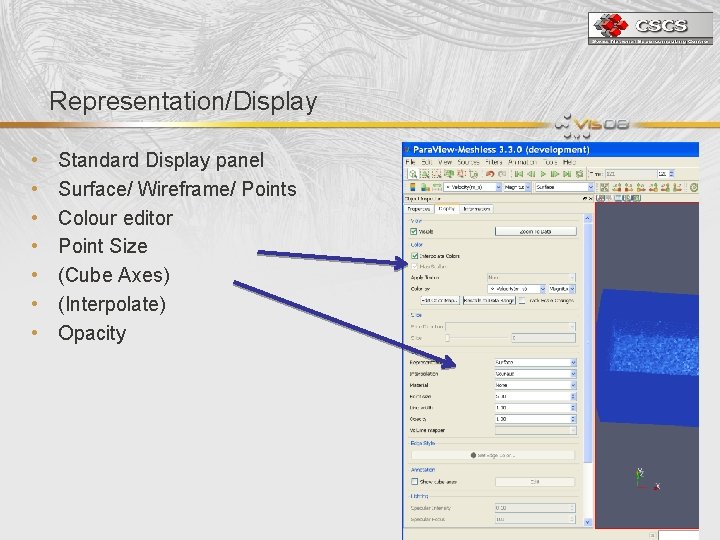
Task: Set view direction to -Z
Action: click(x=677, y=187)
